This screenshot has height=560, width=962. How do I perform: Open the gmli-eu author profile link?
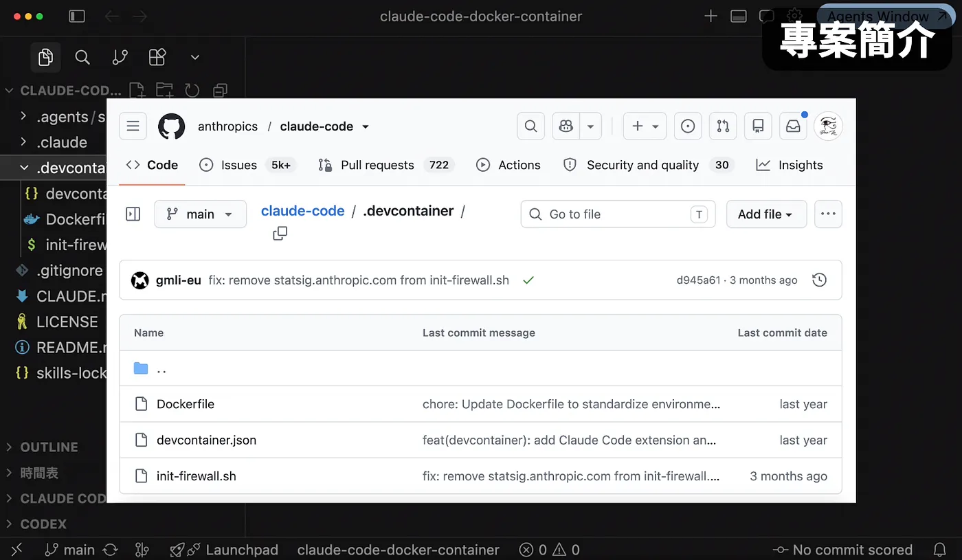coord(179,280)
